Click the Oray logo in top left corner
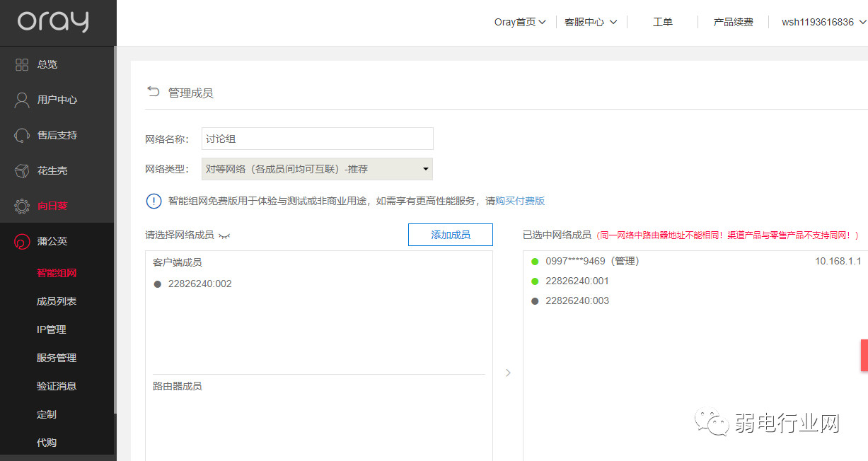The height and width of the screenshot is (461, 868). [52, 22]
